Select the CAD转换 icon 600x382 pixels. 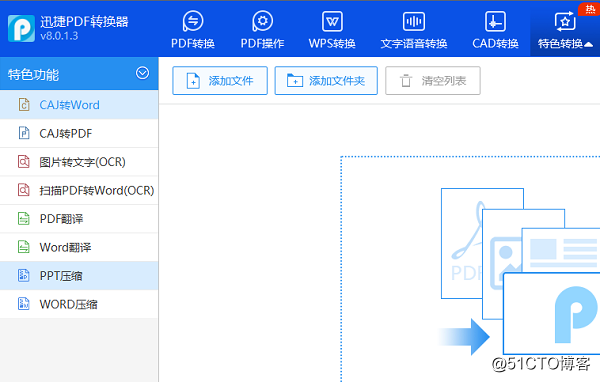point(495,21)
